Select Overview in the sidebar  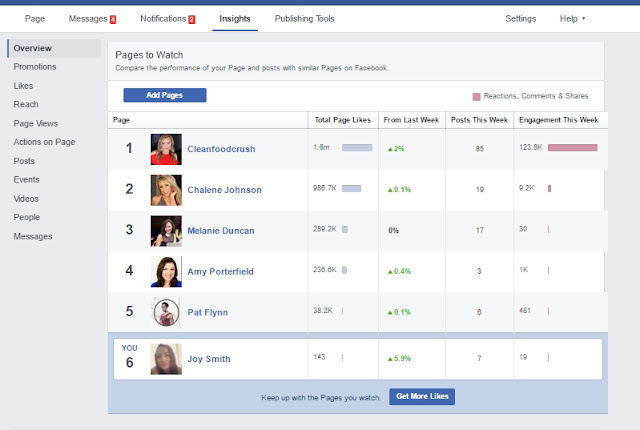coord(54,48)
